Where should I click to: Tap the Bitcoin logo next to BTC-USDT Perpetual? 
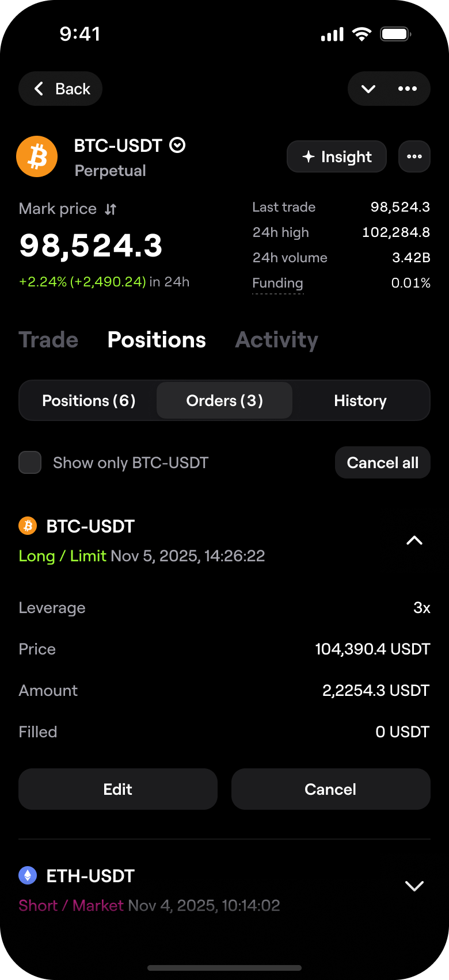click(37, 156)
